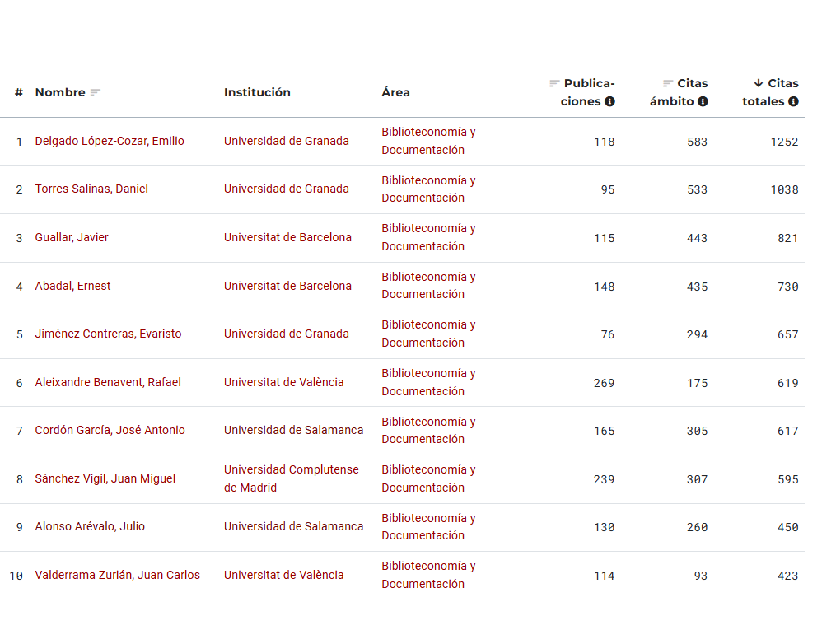
Task: Click the info icon next to Publicaciones
Action: pos(609,102)
